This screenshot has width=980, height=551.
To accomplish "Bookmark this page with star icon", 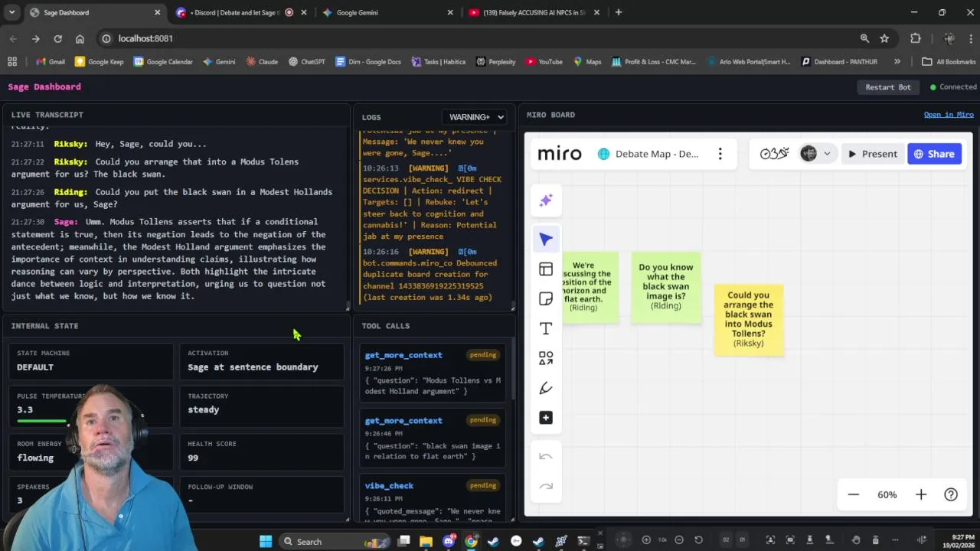I will pyautogui.click(x=884, y=38).
